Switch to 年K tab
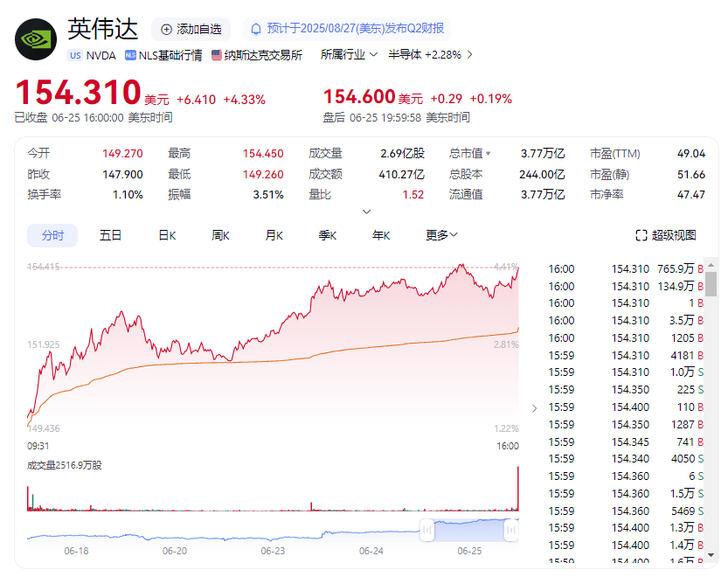The height and width of the screenshot is (577, 728). click(381, 235)
